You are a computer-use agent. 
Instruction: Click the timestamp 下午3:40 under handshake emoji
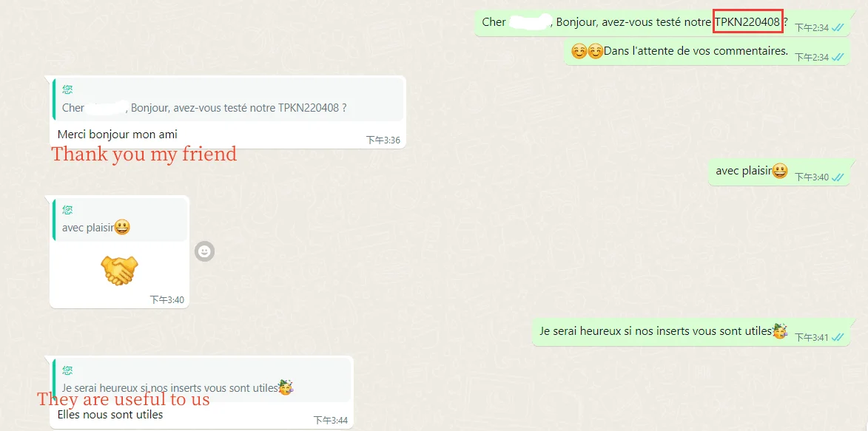click(x=167, y=300)
